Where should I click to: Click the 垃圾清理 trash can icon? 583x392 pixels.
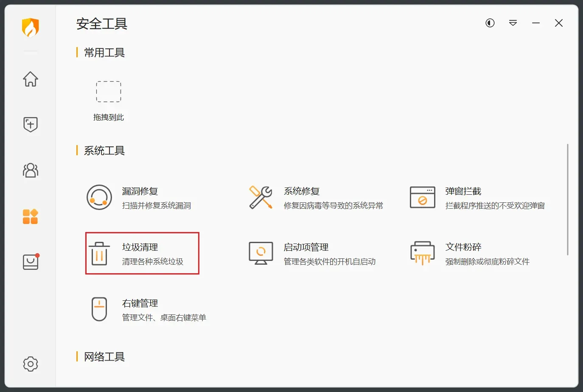pos(99,253)
